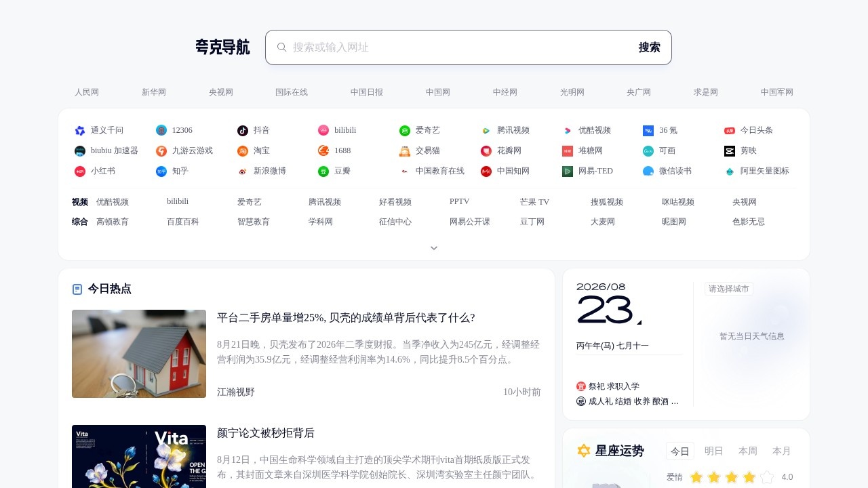Open the 可画 icon

point(648,150)
